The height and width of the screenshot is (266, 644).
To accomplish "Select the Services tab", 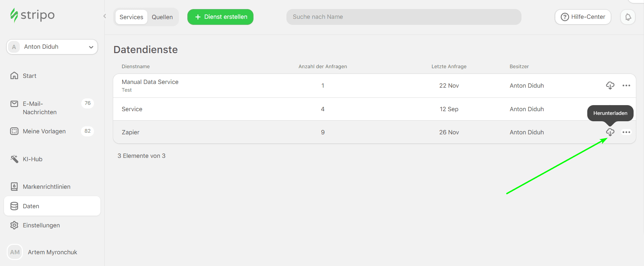I will point(131,17).
